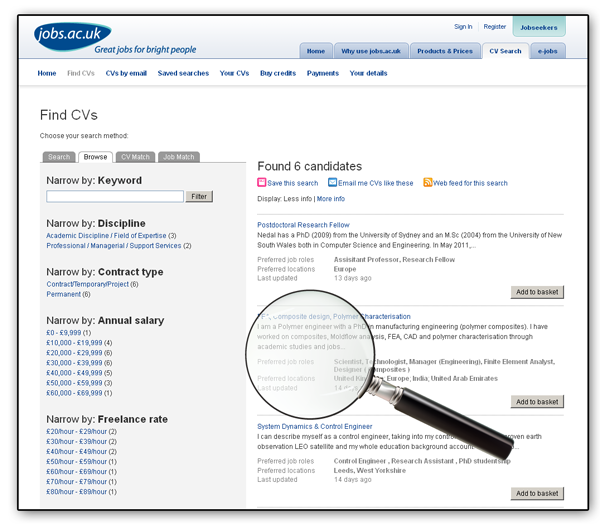
Task: Switch to the Search method tab
Action: click(59, 157)
